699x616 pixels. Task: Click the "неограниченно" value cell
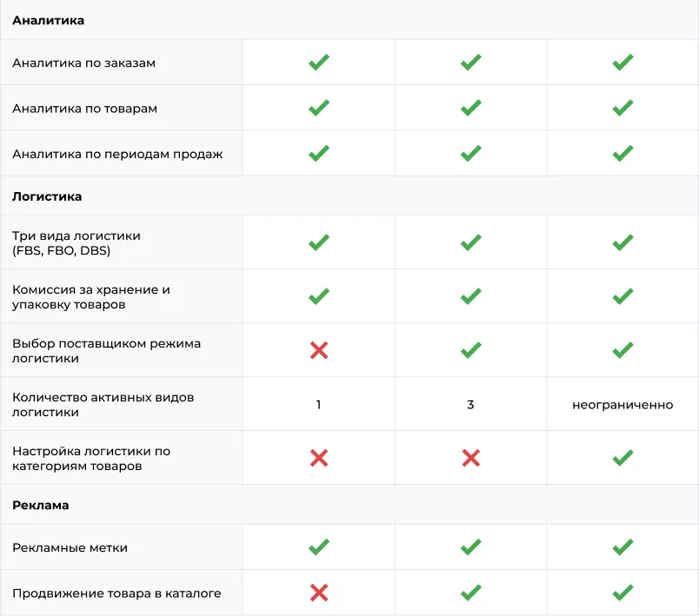coord(622,405)
